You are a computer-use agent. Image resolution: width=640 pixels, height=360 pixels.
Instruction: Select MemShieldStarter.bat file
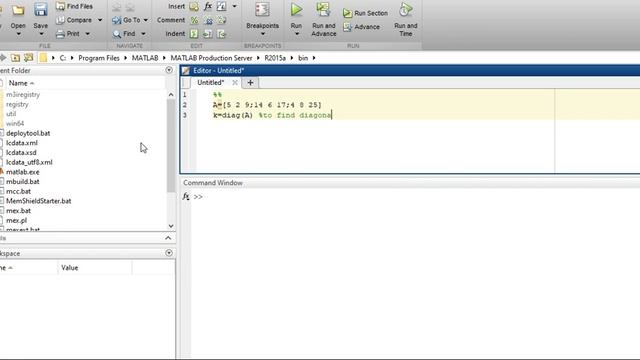39,201
